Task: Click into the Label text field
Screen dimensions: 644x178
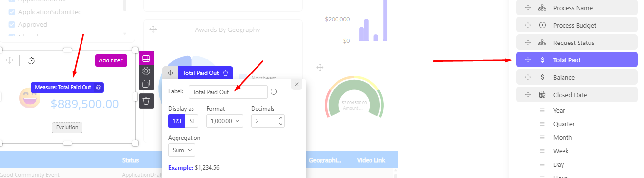Action: tap(228, 92)
